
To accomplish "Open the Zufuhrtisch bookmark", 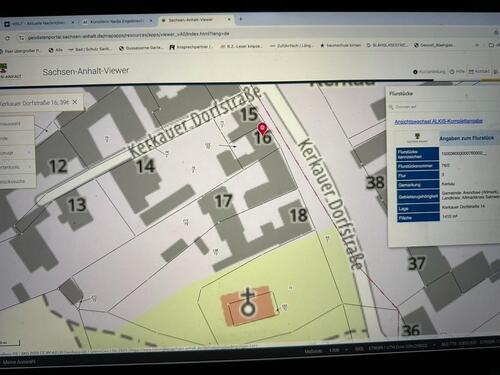I will click(x=291, y=46).
